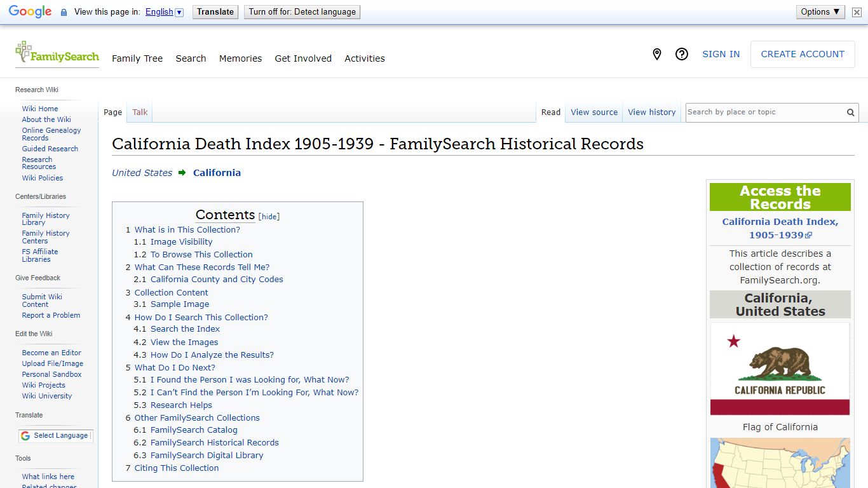This screenshot has height=488, width=868.
Task: Open Wiki University link
Action: click(47, 396)
